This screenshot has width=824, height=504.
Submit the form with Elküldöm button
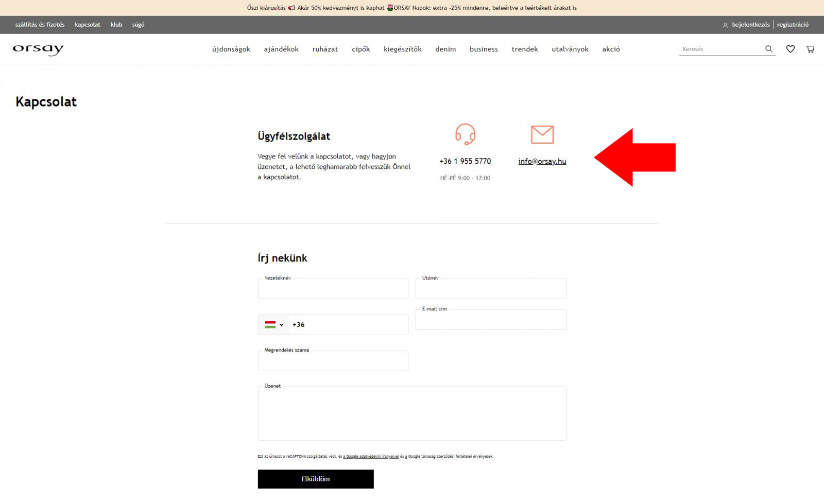pyautogui.click(x=316, y=479)
